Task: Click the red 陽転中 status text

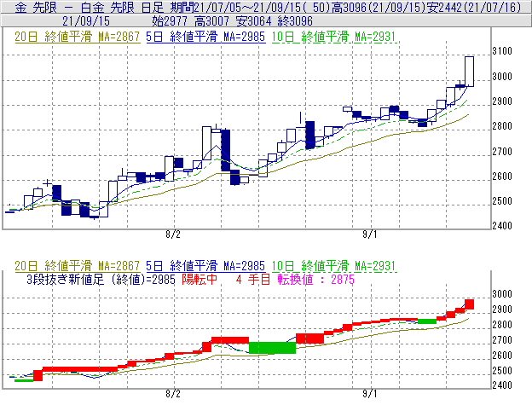Action: coord(199,280)
